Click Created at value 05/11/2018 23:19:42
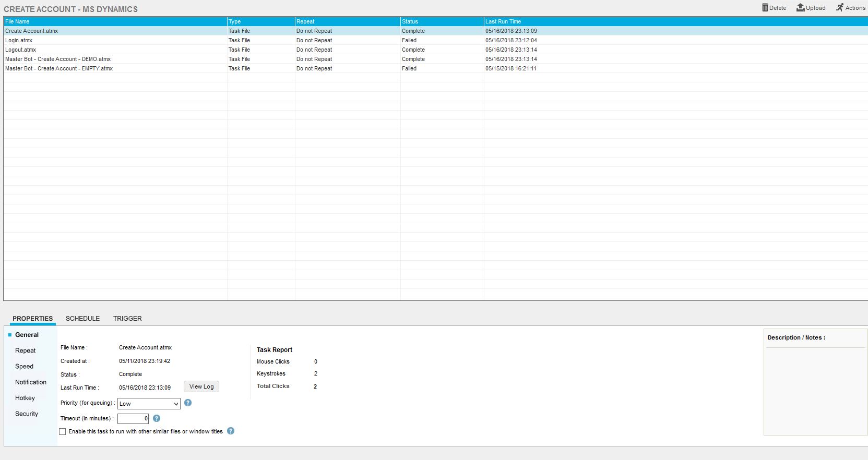 [145, 361]
